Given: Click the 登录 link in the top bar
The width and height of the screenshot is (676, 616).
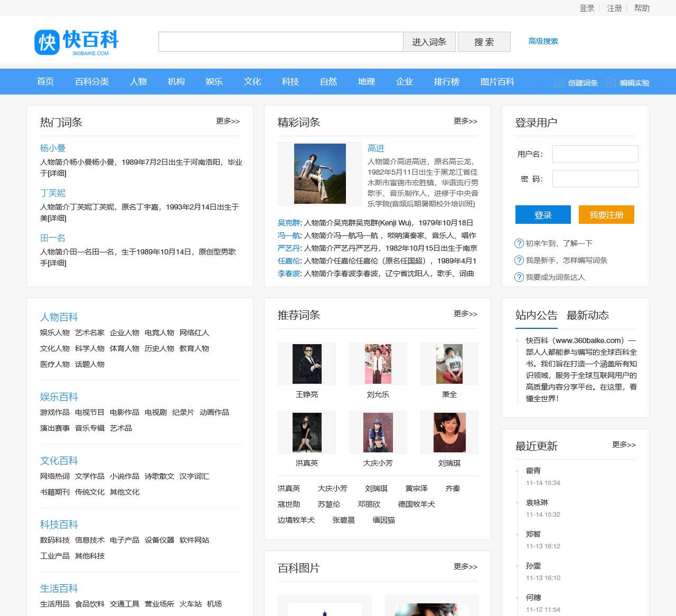Looking at the screenshot, I should pos(587,8).
